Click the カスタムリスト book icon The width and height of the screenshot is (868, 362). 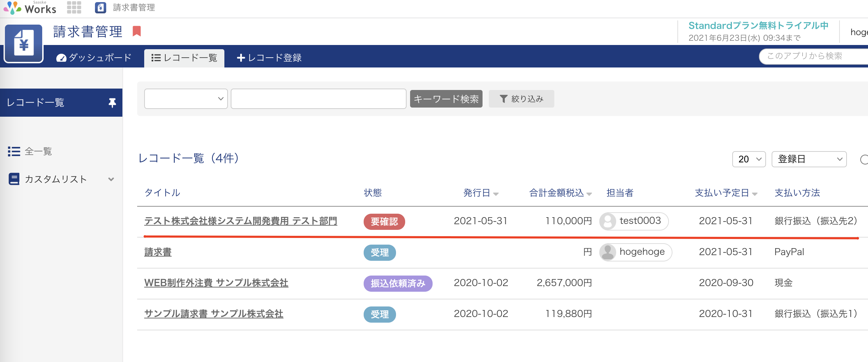click(14, 179)
